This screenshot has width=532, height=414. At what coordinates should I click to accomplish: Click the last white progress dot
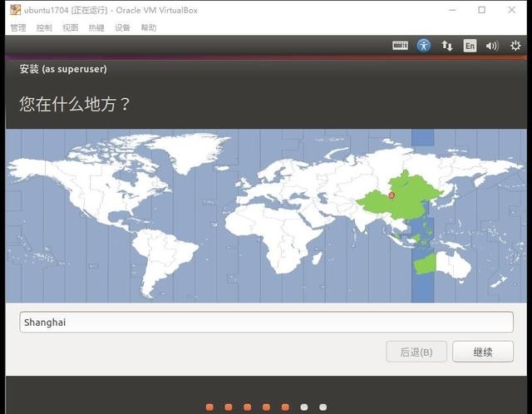click(x=323, y=407)
